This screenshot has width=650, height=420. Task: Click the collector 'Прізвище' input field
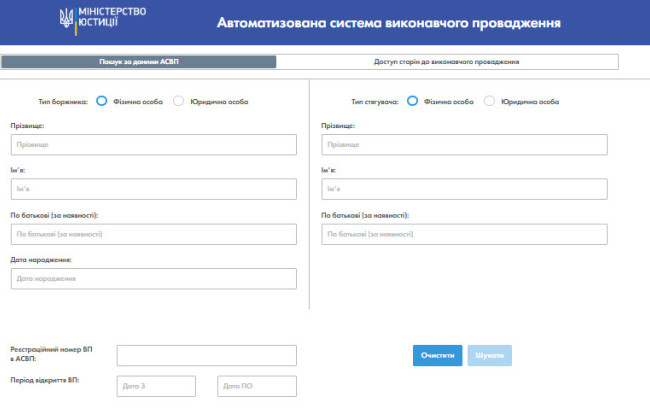click(464, 145)
